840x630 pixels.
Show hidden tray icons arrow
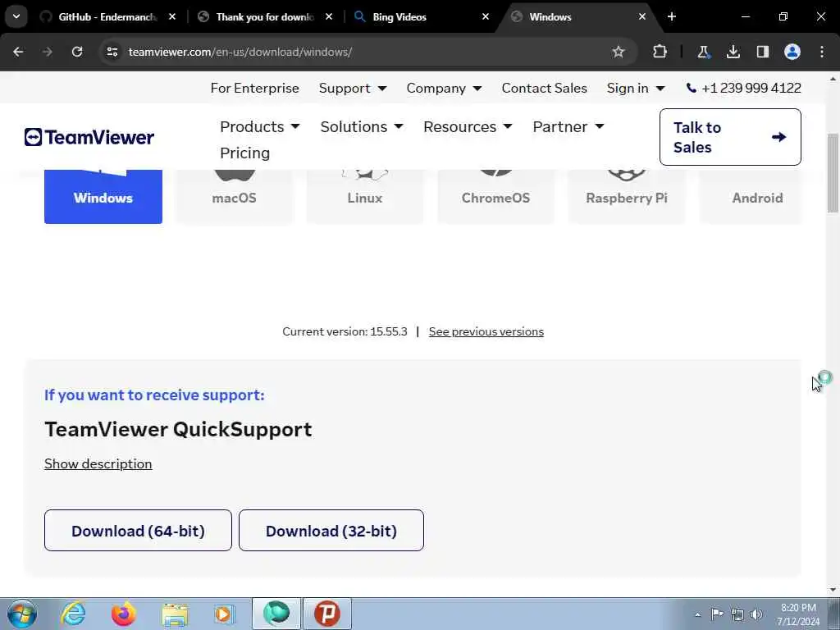(697, 614)
